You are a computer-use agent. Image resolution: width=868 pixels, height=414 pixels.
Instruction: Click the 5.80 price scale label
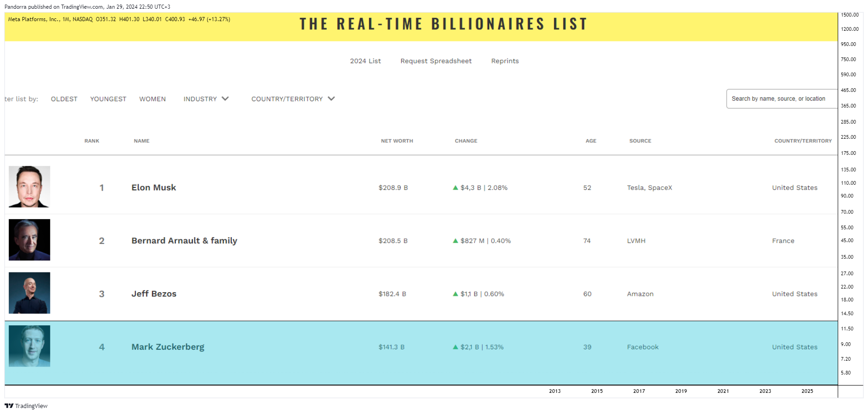846,373
